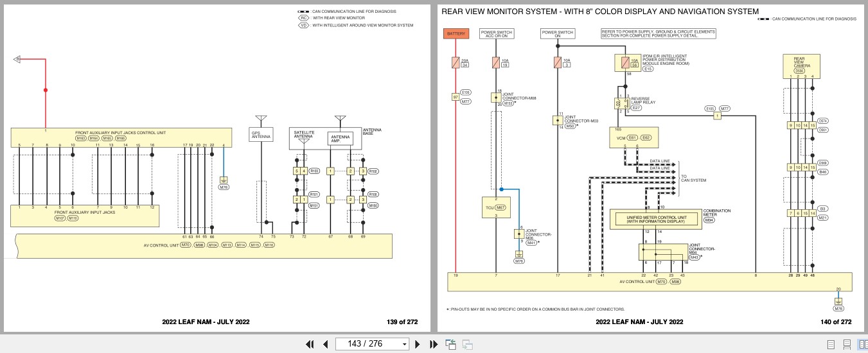Go to the next page
This screenshot has width=868, height=353.
(418, 344)
